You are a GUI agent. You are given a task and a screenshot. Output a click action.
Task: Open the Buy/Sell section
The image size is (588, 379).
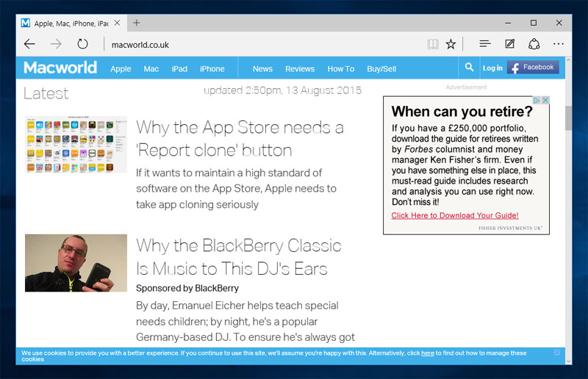coord(381,69)
